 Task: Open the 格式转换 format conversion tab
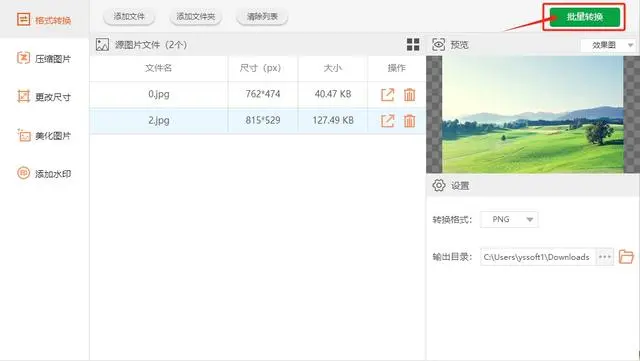click(x=44, y=20)
